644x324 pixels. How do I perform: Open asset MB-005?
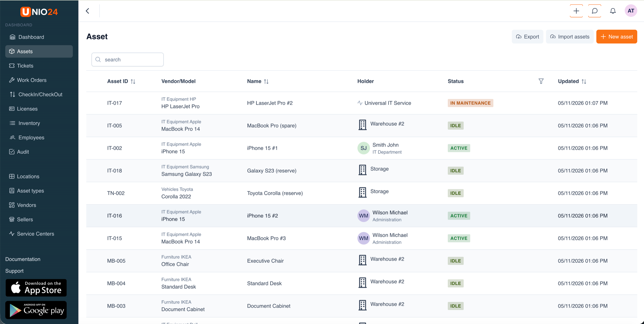coord(116,261)
